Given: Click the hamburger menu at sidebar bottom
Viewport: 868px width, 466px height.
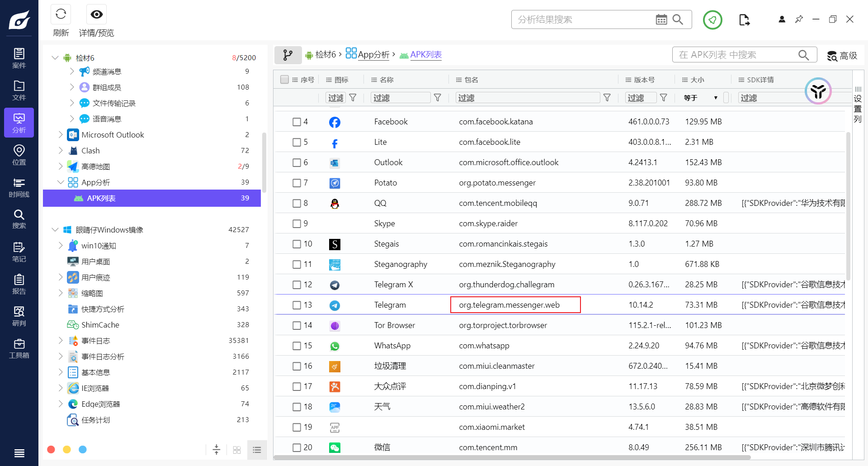Looking at the screenshot, I should [x=19, y=453].
